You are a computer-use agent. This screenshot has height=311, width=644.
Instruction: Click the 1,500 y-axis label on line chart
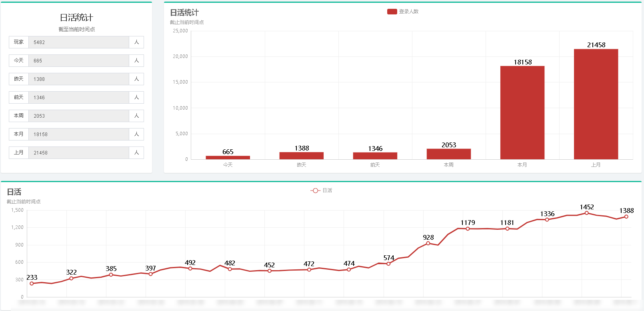[17, 210]
